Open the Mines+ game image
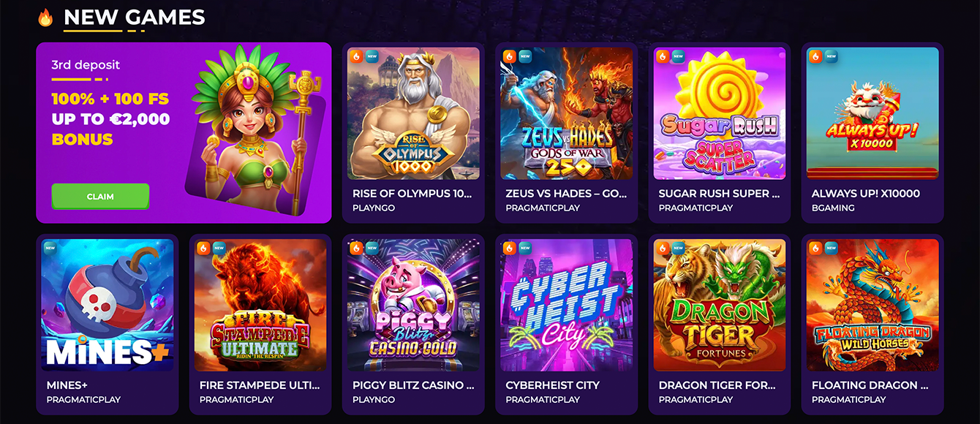Screen dimensions: 980x424 pyautogui.click(x=108, y=305)
